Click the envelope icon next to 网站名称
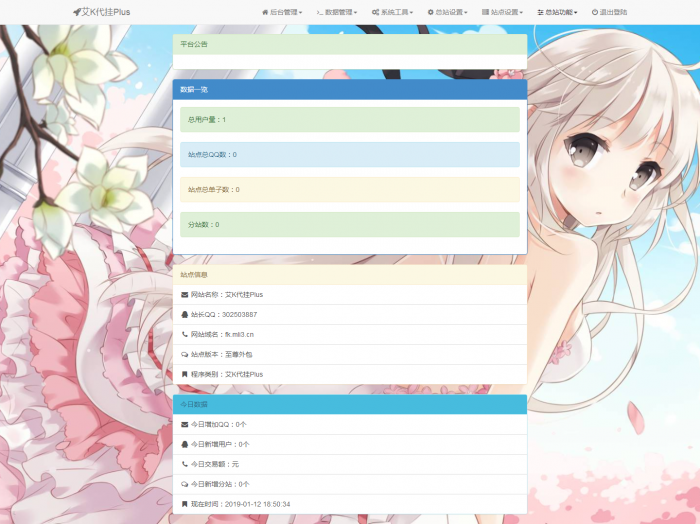Image resolution: width=700 pixels, height=524 pixels. pyautogui.click(x=184, y=295)
